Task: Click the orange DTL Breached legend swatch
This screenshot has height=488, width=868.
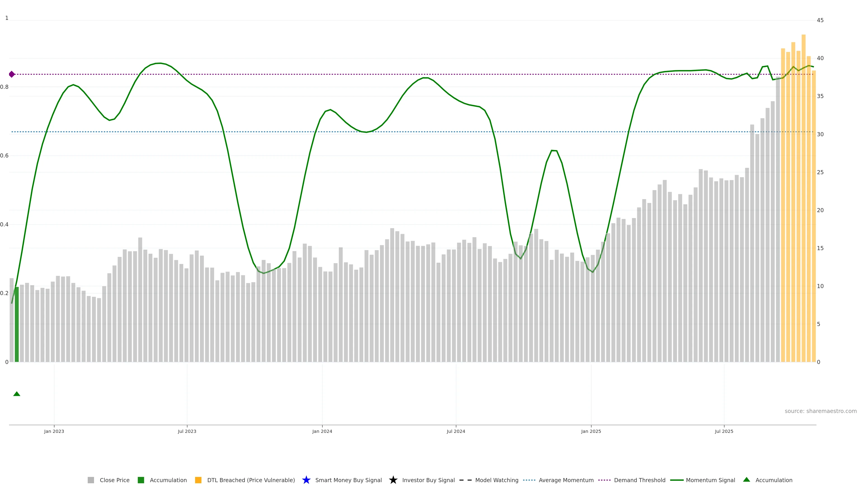Action: 198,480
